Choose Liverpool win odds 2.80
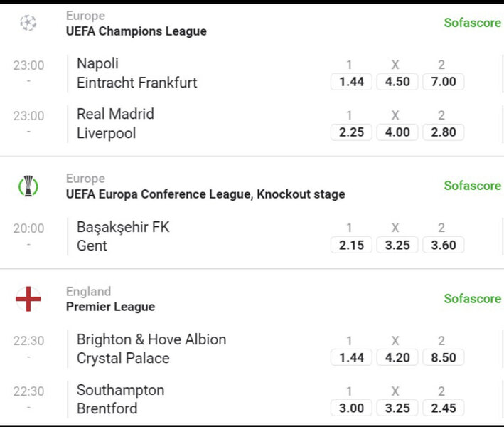The image size is (504, 427). [x=444, y=132]
